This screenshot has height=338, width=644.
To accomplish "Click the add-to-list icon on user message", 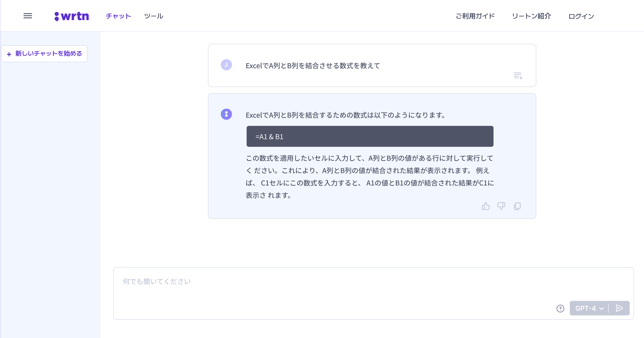I will [x=518, y=75].
